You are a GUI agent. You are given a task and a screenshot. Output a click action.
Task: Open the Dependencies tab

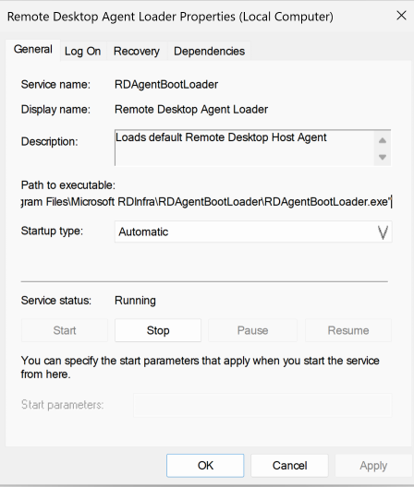coord(209,51)
